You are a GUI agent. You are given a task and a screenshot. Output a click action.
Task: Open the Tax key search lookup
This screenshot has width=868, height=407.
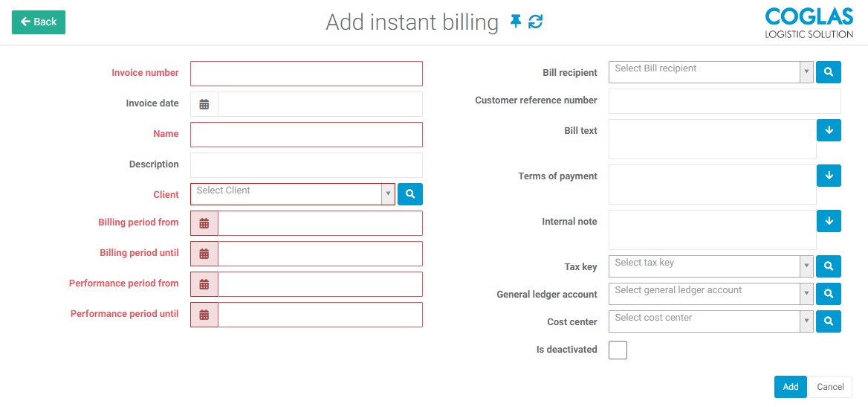click(829, 266)
